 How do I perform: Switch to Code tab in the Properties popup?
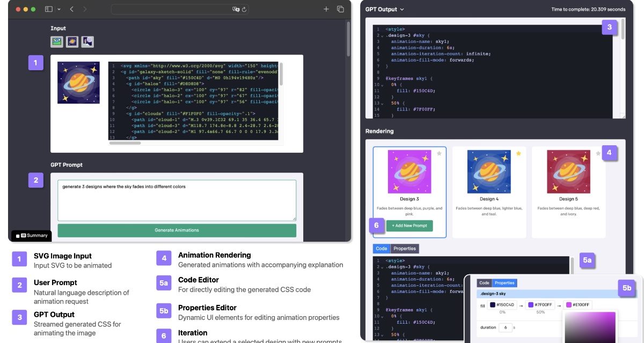tap(484, 283)
